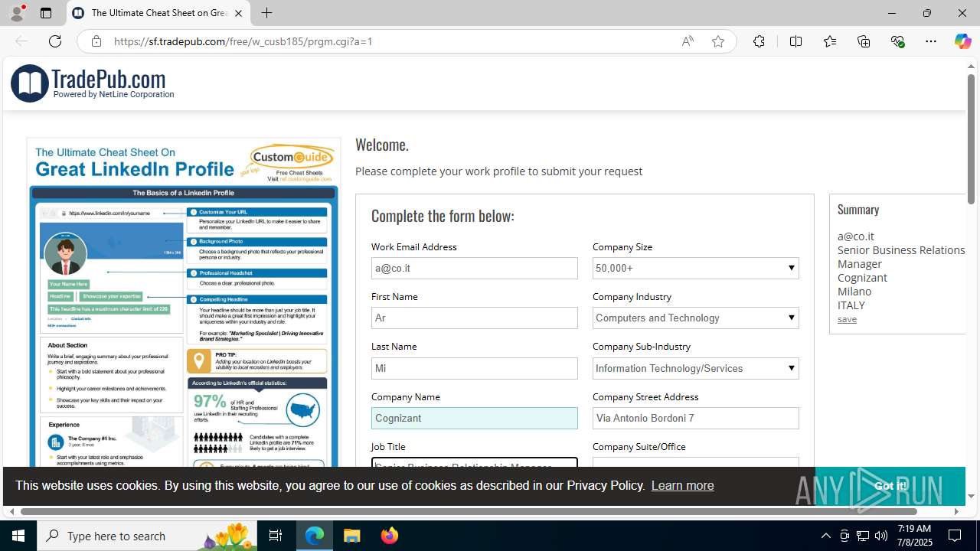The width and height of the screenshot is (980, 551).
Task: Open the Collections icon
Action: coord(864,41)
